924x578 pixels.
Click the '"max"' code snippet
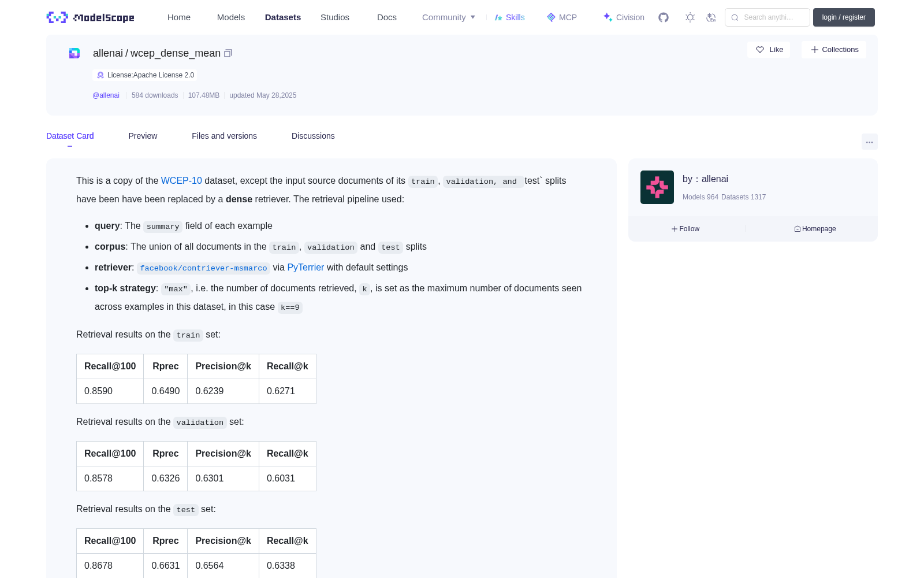176,289
